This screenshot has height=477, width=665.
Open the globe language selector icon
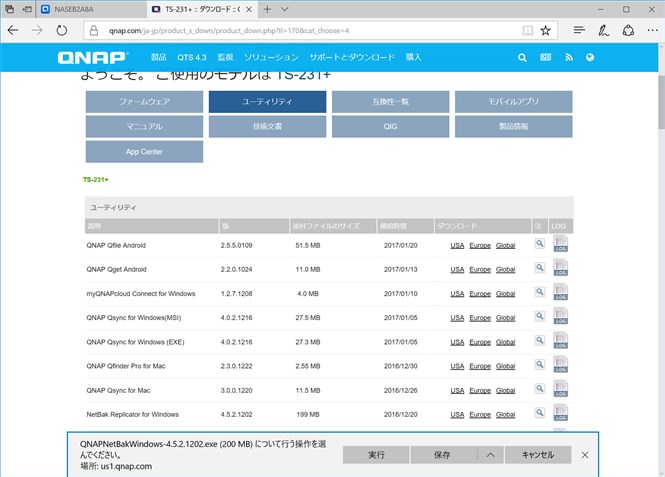pyautogui.click(x=590, y=57)
